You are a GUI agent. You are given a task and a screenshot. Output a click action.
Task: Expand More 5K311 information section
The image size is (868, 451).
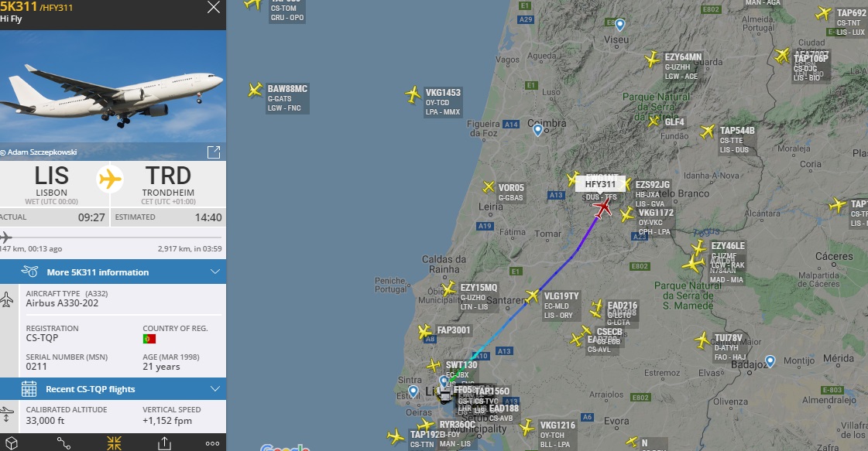point(113,272)
